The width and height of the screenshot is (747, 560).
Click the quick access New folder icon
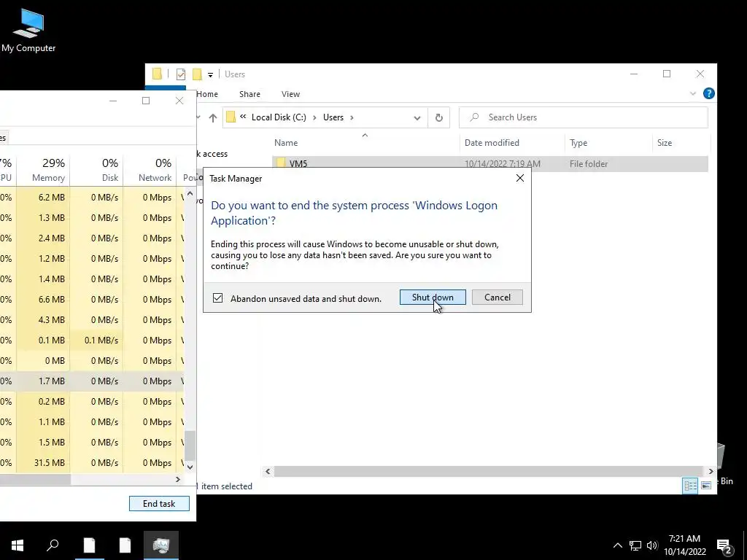click(x=197, y=74)
